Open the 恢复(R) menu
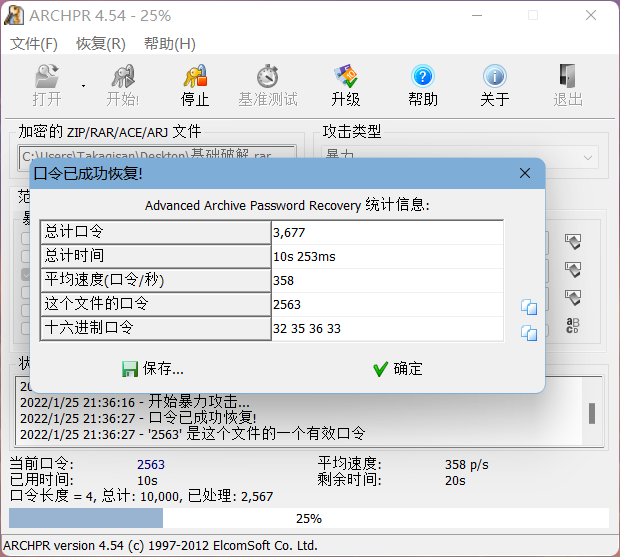Screen dimensions: 620x557 (101, 43)
